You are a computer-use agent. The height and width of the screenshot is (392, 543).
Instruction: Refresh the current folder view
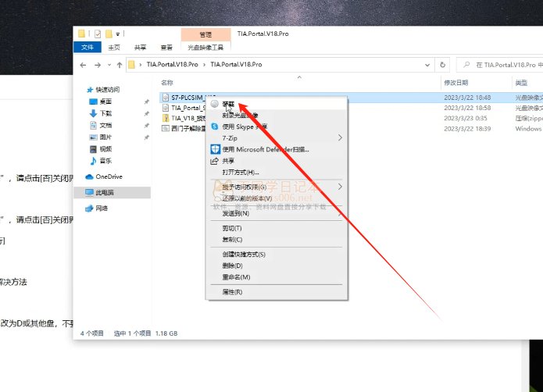click(x=442, y=65)
